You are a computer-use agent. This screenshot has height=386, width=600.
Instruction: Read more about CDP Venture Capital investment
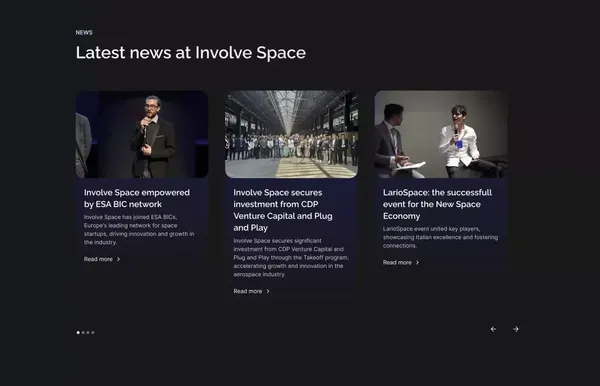tap(251, 292)
